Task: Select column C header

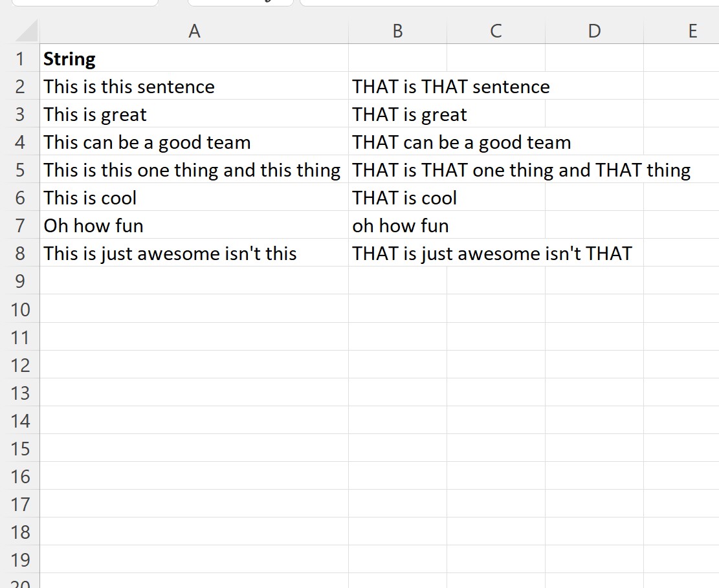Action: [496, 31]
